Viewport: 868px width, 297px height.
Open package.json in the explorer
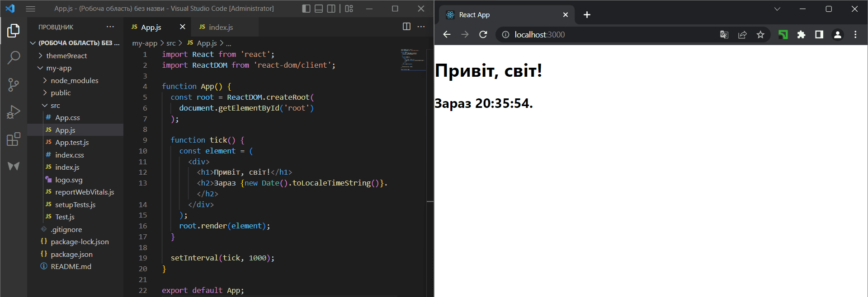point(71,254)
